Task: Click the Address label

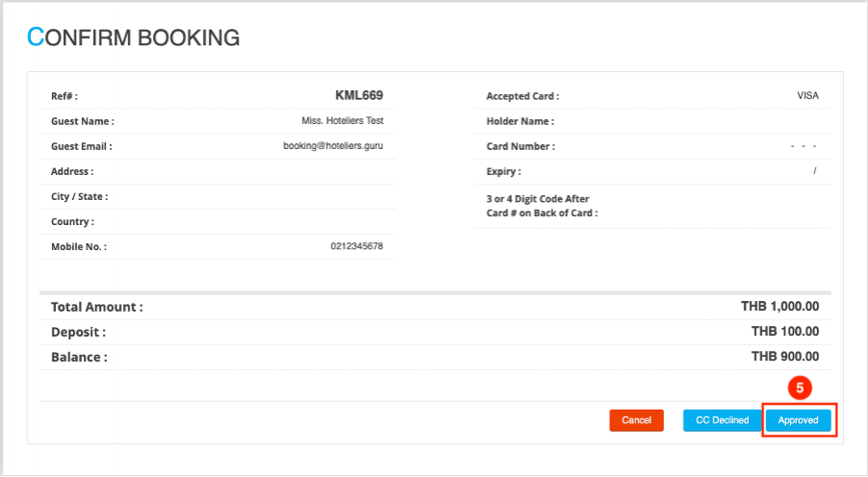Action: point(72,171)
